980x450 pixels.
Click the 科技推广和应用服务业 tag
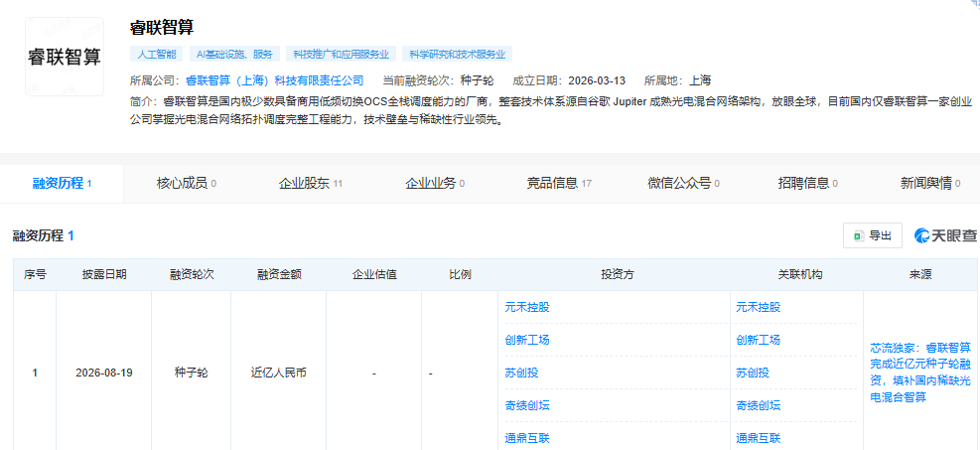(x=341, y=55)
